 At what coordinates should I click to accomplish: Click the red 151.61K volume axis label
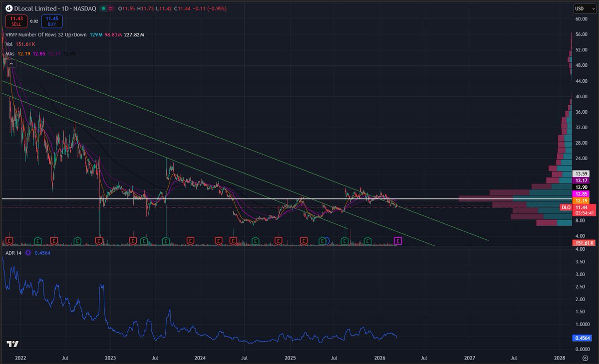tap(583, 242)
